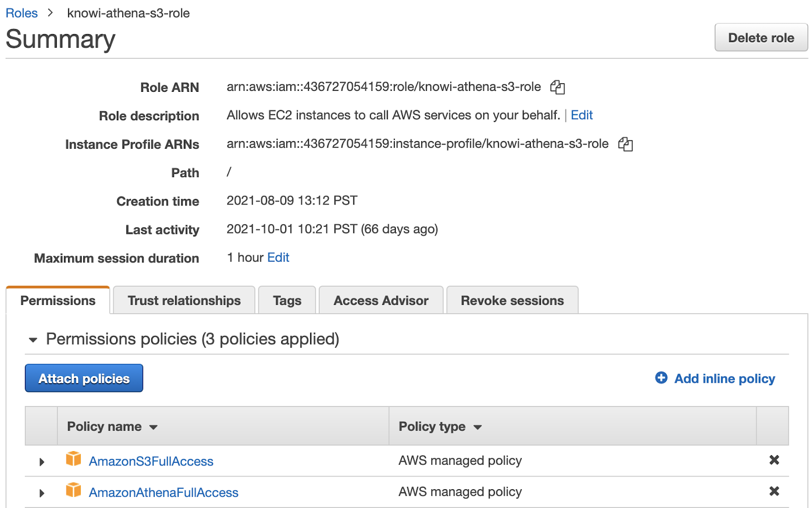Expand the AmazonAthenaFullAccess policy row
The width and height of the screenshot is (812, 508).
pos(42,493)
